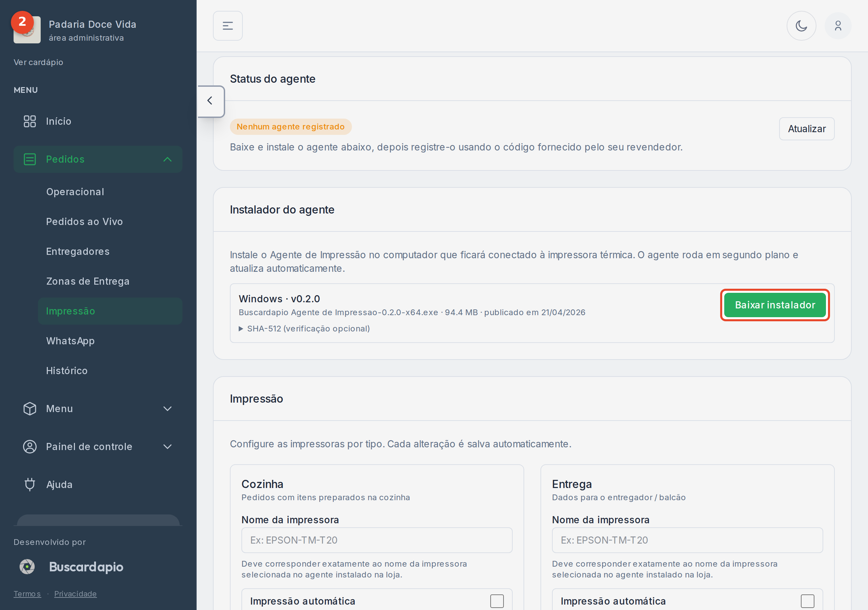Collapse sidebar with left chevron tab
The width and height of the screenshot is (868, 610).
[210, 101]
